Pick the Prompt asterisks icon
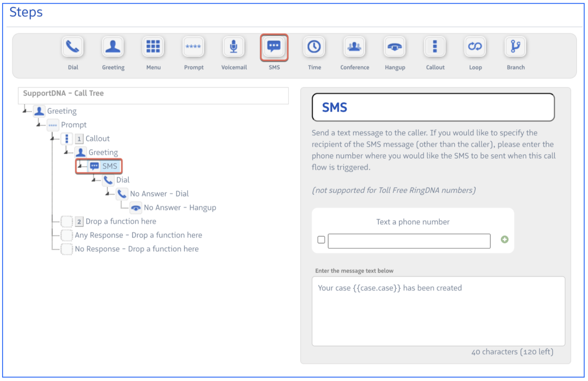 (x=193, y=47)
